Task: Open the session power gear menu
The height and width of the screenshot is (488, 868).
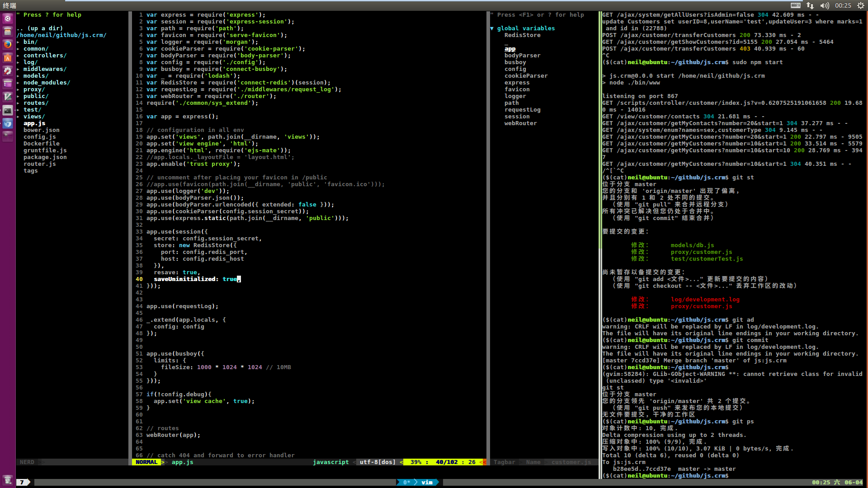Action: click(861, 5)
